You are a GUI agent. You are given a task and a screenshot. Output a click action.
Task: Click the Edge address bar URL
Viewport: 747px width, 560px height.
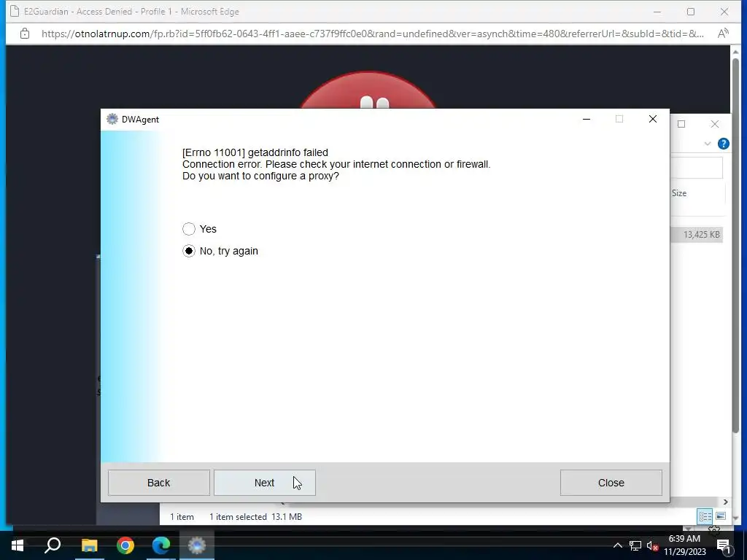pyautogui.click(x=373, y=34)
